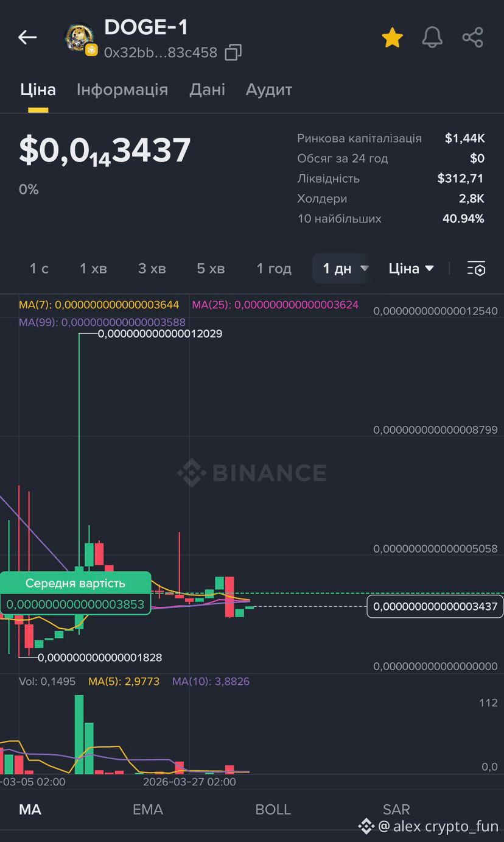Expand the 1 дн timeframe dropdown

[x=343, y=269]
